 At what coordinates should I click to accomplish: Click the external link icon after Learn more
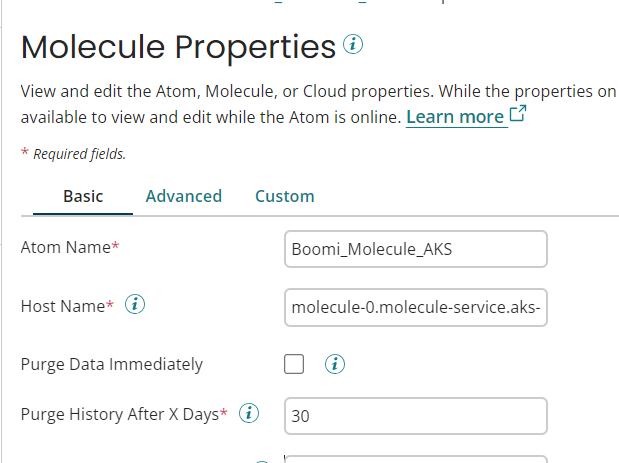click(517, 115)
